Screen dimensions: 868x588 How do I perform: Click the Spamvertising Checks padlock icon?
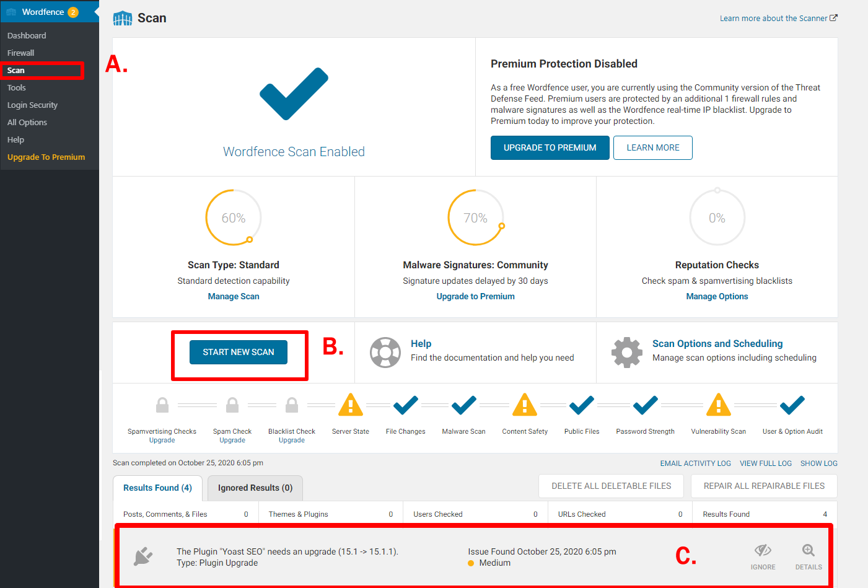click(162, 405)
